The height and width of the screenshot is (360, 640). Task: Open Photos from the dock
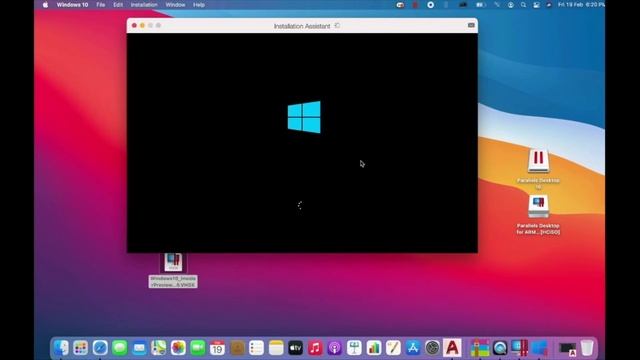coord(178,348)
